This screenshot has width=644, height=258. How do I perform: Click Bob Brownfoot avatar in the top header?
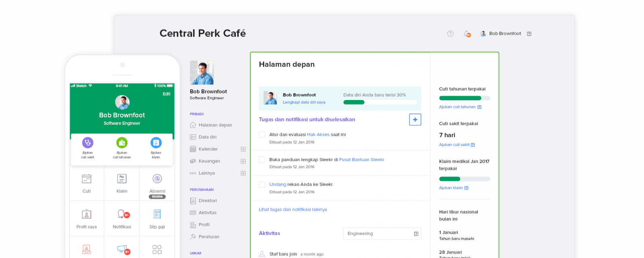(483, 33)
